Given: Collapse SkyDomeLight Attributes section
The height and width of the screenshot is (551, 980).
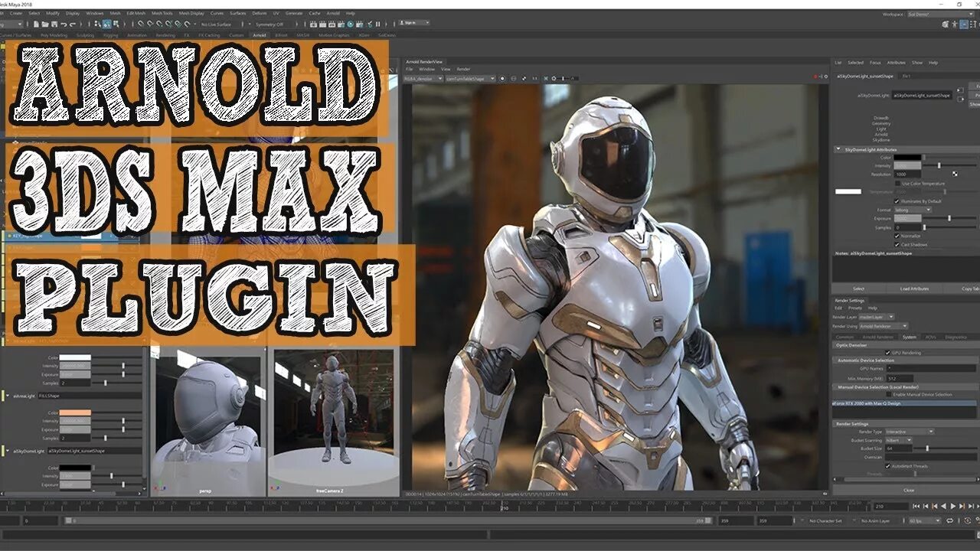Looking at the screenshot, I should tap(838, 148).
